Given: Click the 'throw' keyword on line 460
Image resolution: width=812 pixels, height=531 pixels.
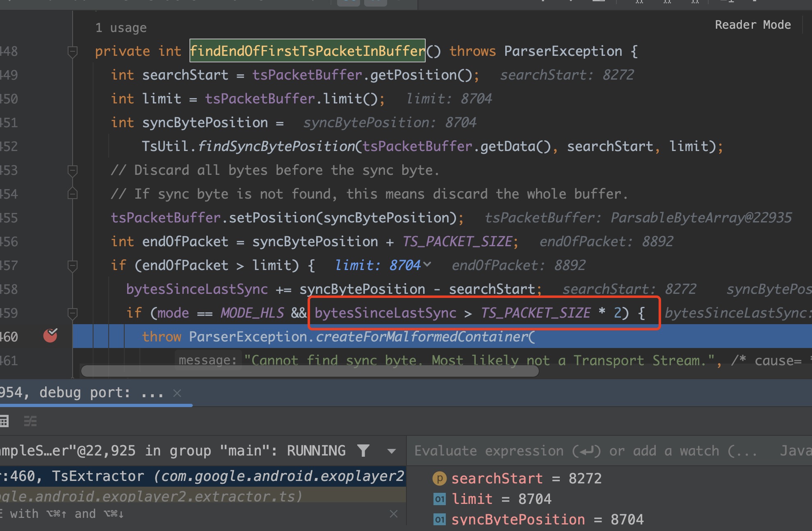Looking at the screenshot, I should (162, 336).
